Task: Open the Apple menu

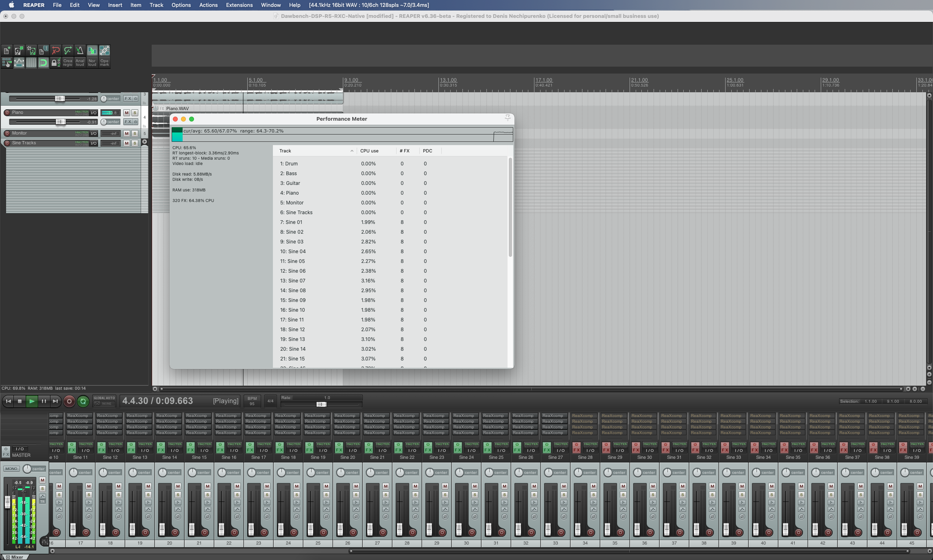Action: pos(11,5)
